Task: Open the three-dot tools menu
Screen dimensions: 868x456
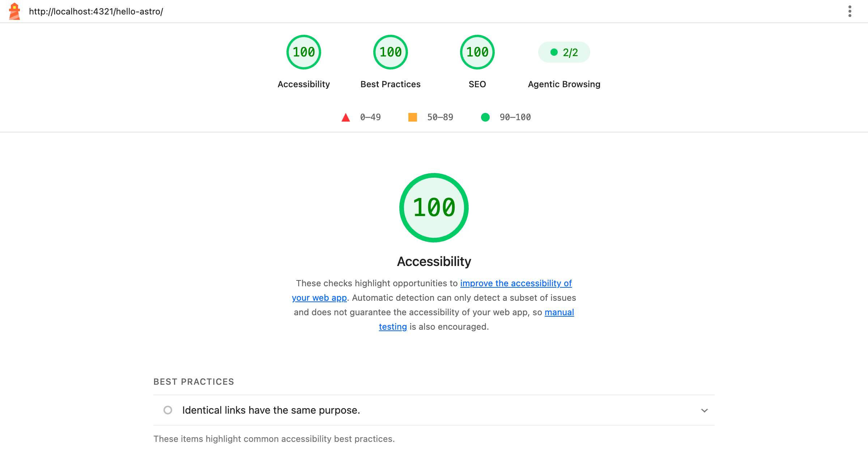Action: pos(850,11)
